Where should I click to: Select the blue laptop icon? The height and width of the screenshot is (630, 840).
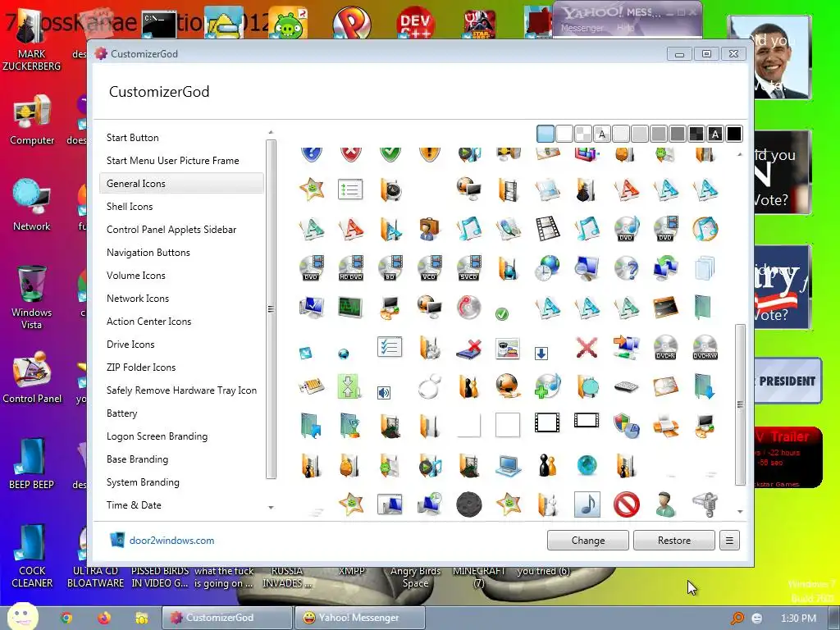[x=508, y=466]
